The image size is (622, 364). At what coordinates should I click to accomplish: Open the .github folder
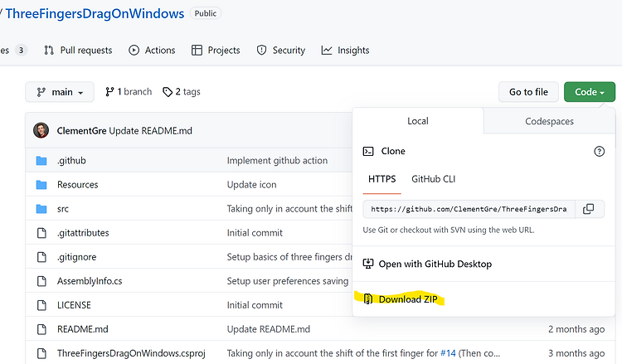coord(71,161)
